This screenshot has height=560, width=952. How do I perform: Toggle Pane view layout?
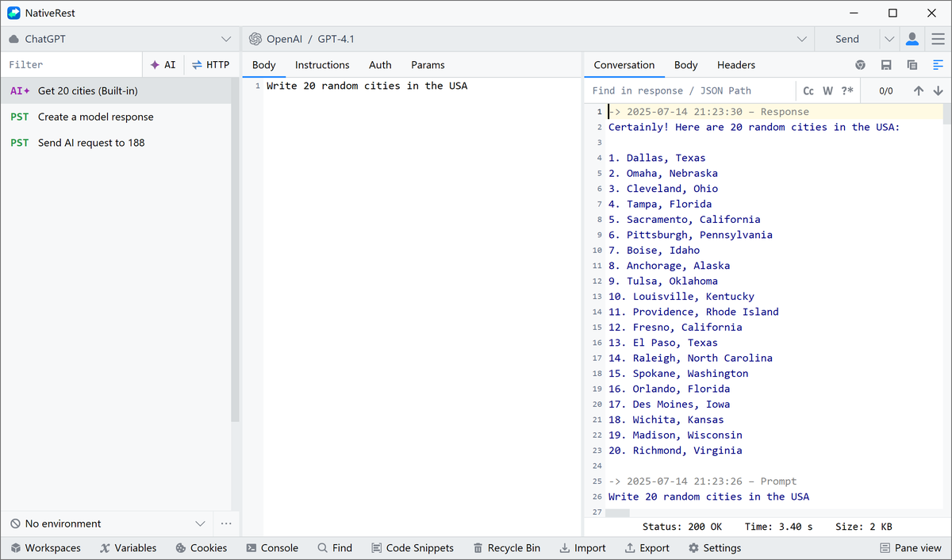(911, 548)
